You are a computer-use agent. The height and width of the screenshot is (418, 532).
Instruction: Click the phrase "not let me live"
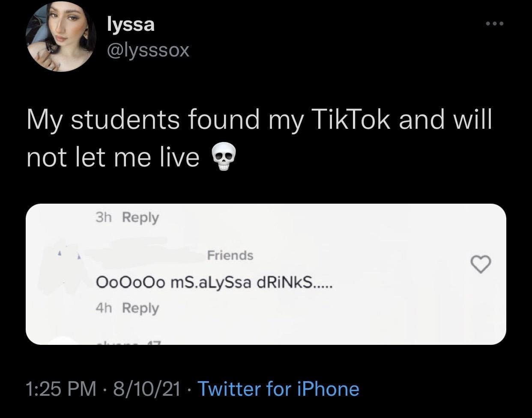pos(113,158)
